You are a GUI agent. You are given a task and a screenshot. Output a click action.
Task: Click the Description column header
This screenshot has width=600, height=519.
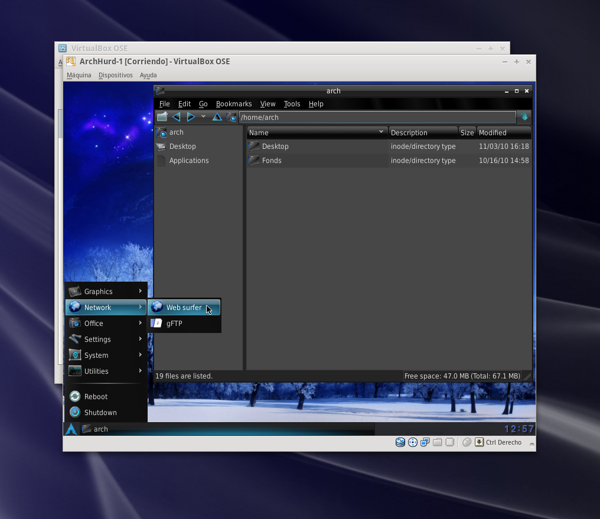[x=423, y=132]
